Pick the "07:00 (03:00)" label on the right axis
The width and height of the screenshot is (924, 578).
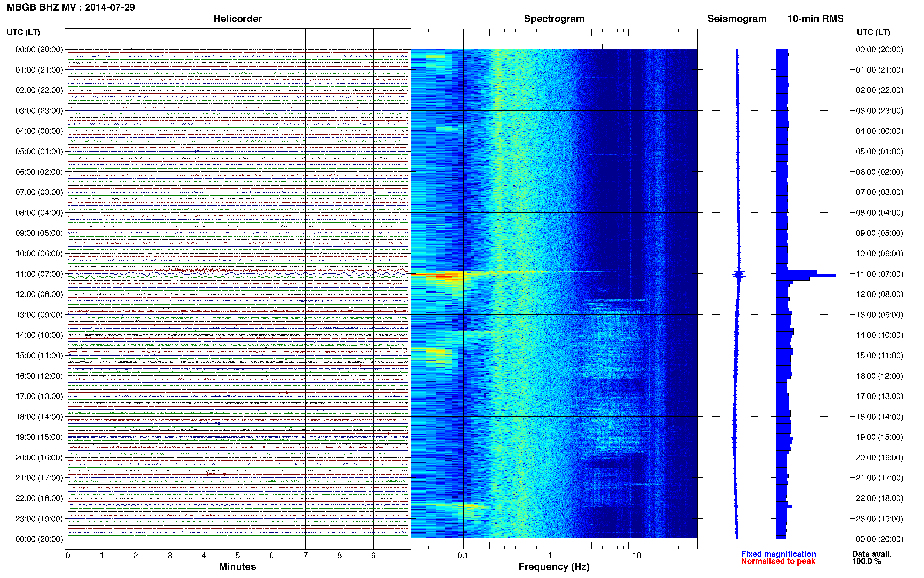pyautogui.click(x=879, y=192)
